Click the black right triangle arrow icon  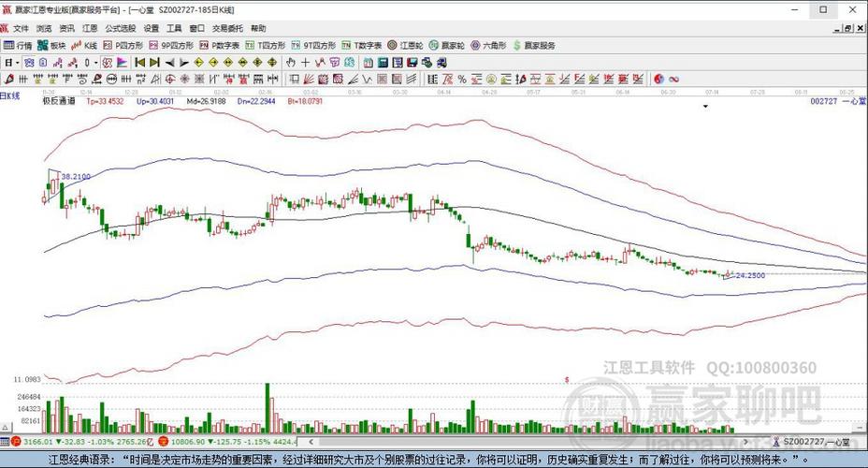click(183, 63)
